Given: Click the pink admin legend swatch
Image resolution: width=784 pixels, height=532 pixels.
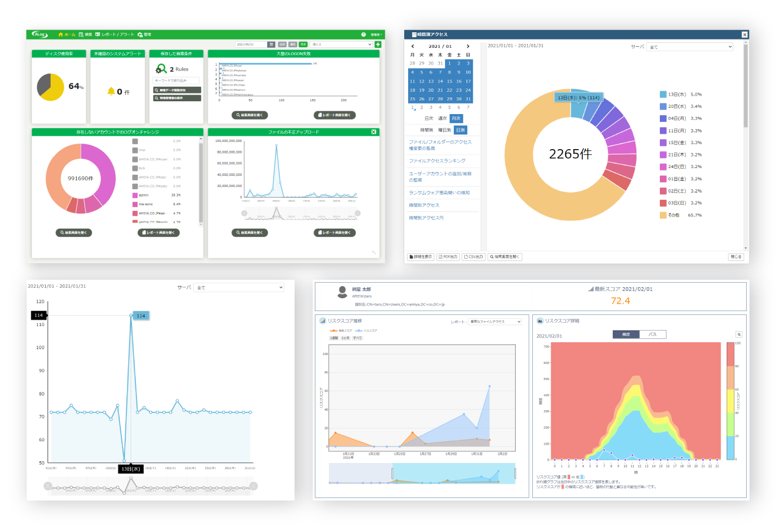Looking at the screenshot, I should [135, 195].
